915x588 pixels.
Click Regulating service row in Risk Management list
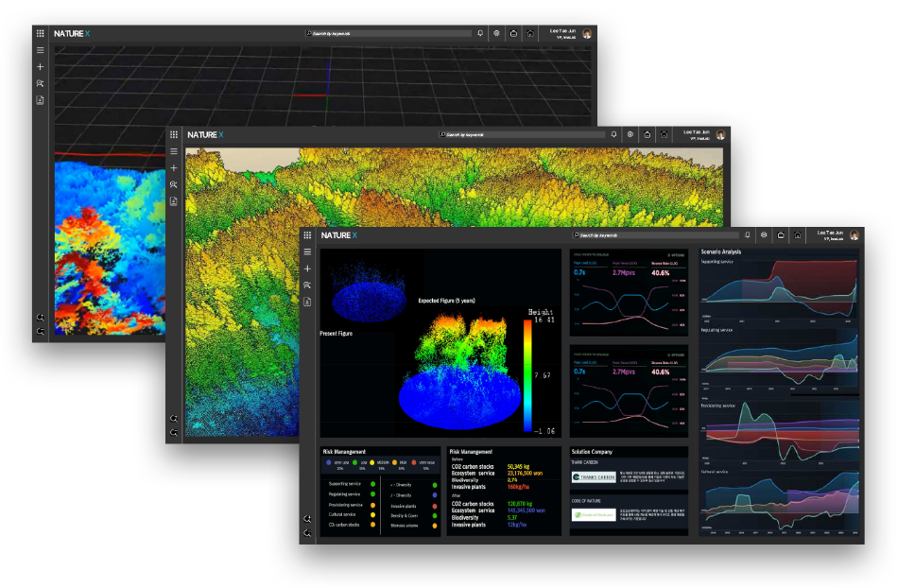pos(352,494)
